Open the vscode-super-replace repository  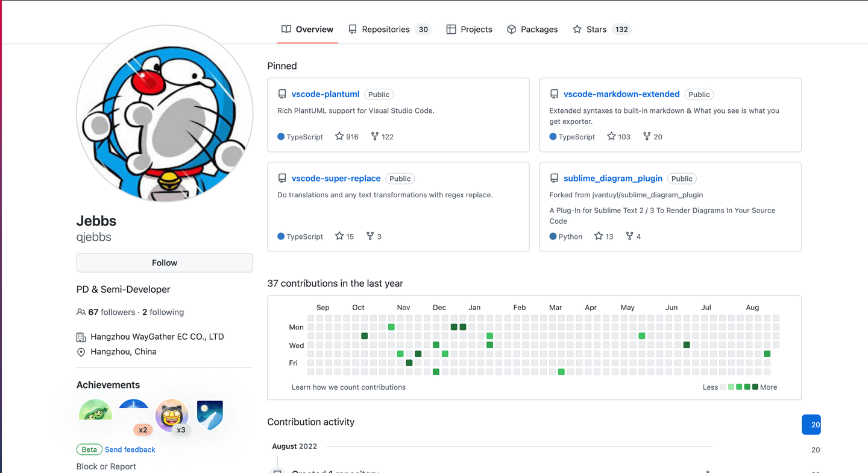(x=336, y=179)
